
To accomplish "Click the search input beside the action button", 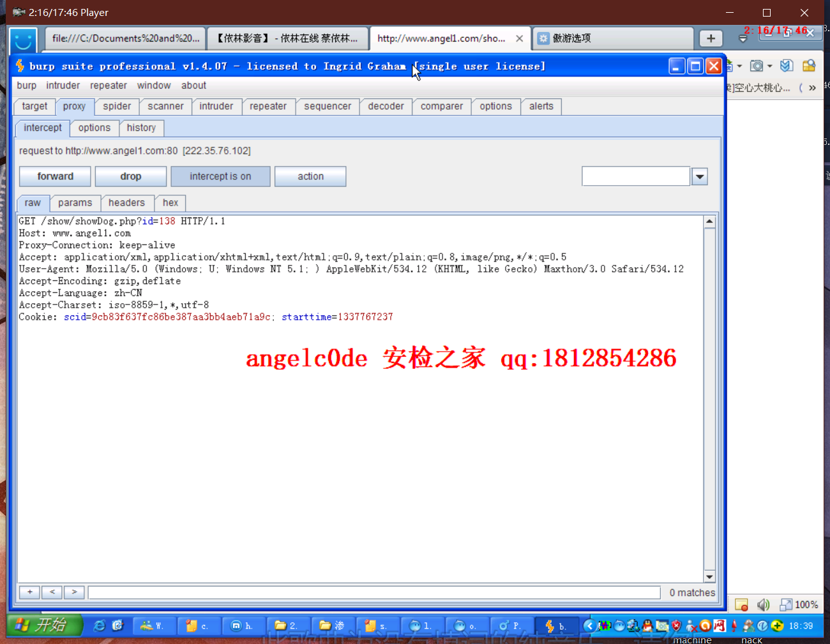I will tap(636, 177).
